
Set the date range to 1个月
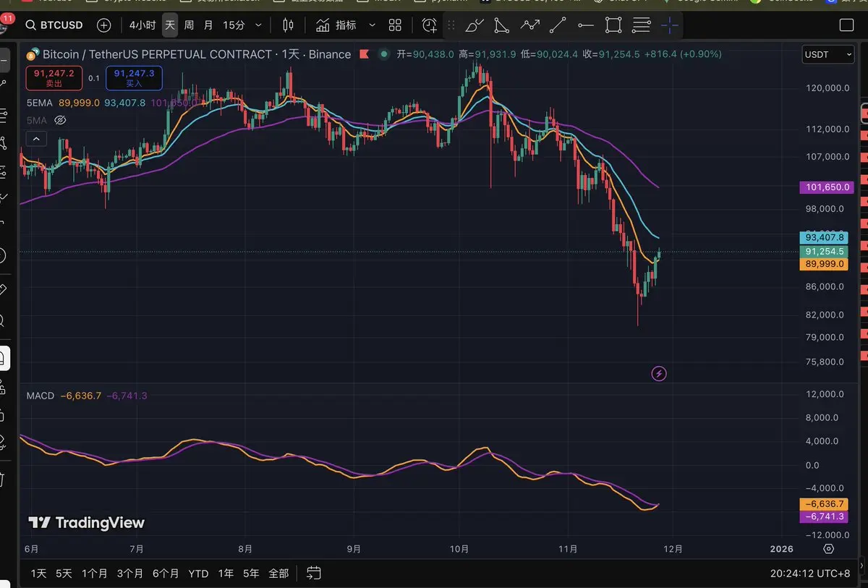coord(94,574)
